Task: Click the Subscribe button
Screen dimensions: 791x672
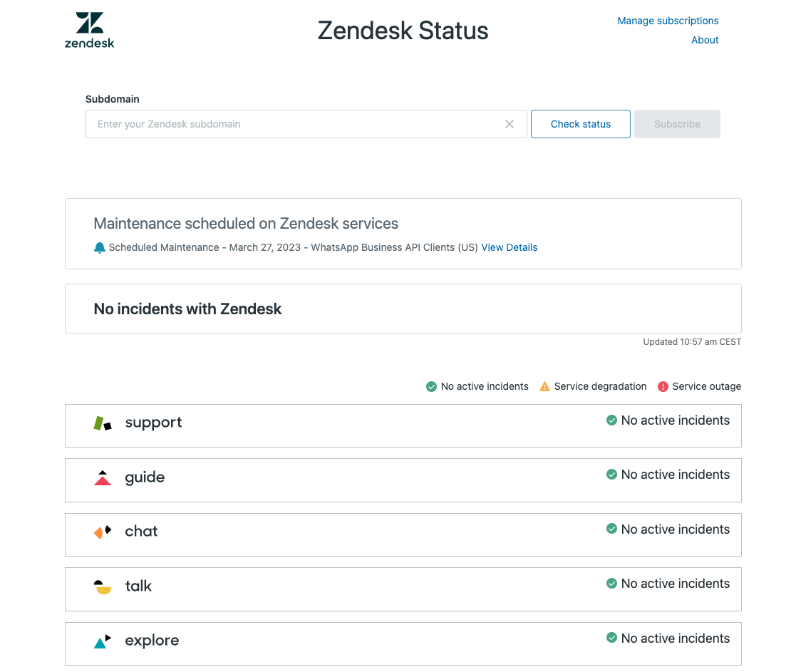Action: (677, 124)
